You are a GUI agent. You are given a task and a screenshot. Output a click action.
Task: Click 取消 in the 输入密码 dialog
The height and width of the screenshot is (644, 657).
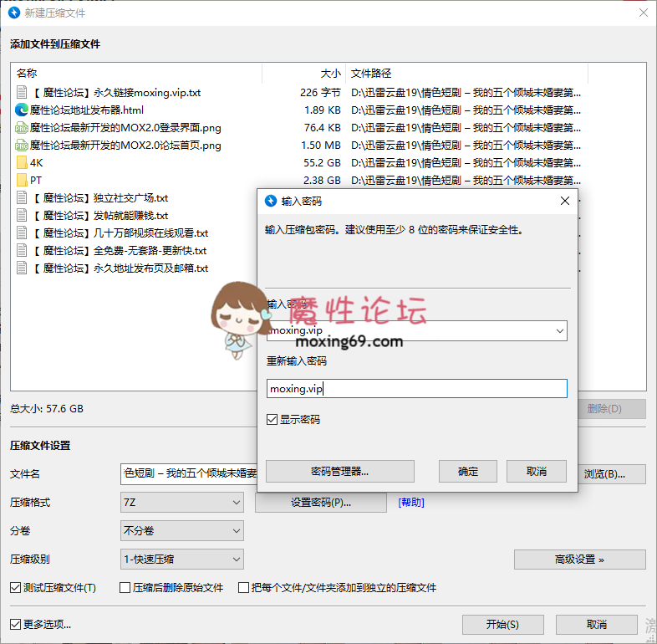click(x=537, y=471)
